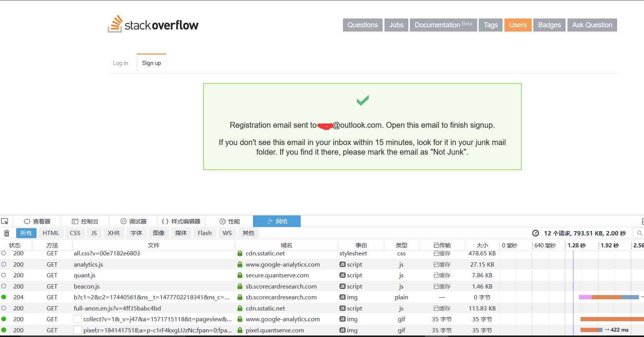644x337 pixels.
Task: Sort by the 方法 column header
Action: pyautogui.click(x=52, y=245)
